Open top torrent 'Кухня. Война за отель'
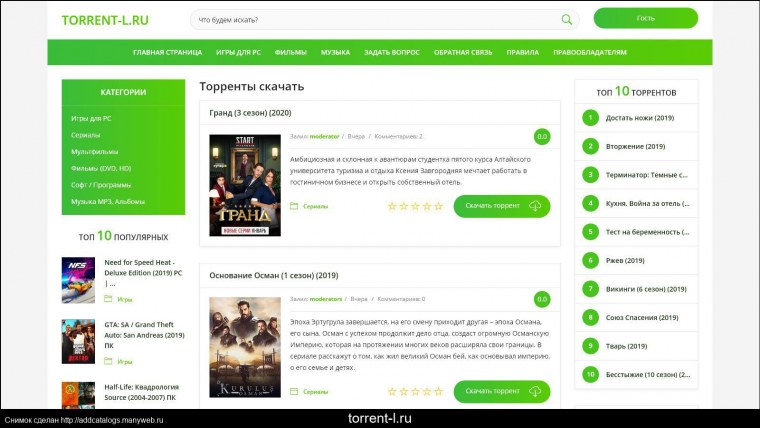Screen dimensions: 760x428 (648, 204)
